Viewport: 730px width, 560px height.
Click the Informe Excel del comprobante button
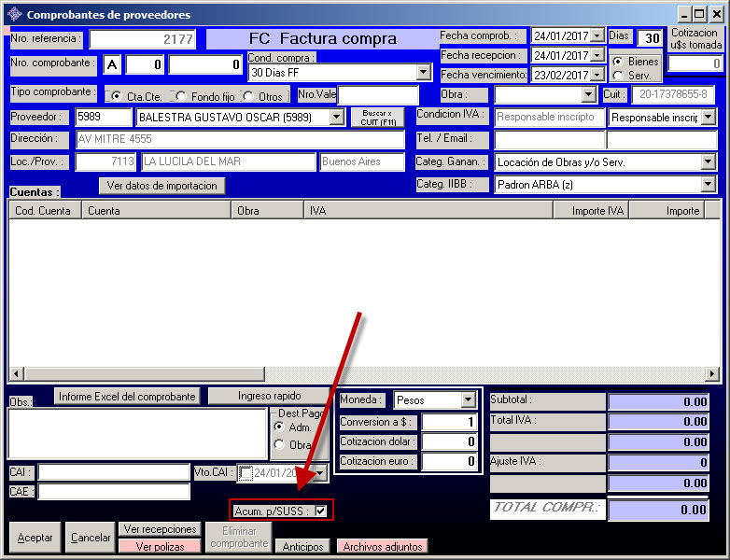[127, 397]
